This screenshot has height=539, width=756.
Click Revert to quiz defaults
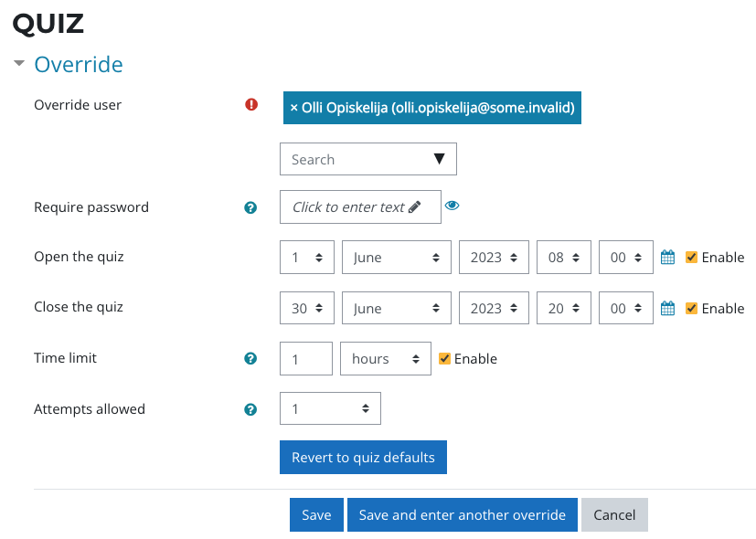tap(363, 458)
